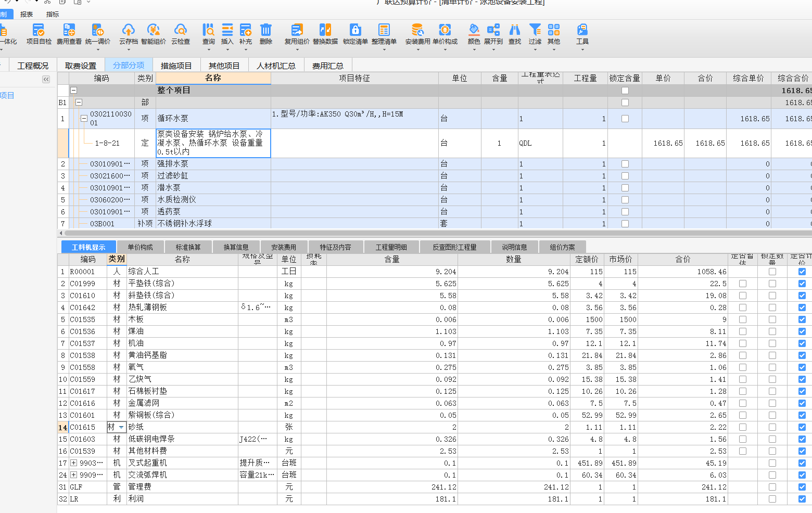Click the 过滤 funnel icon
This screenshot has height=513, width=812.
point(535,34)
